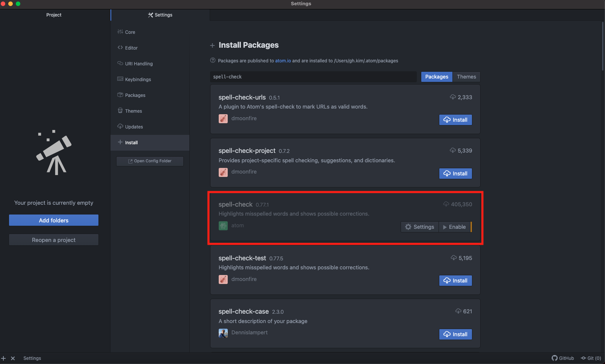605x364 pixels.
Task: Select the Install sidebar item
Action: coord(150,142)
